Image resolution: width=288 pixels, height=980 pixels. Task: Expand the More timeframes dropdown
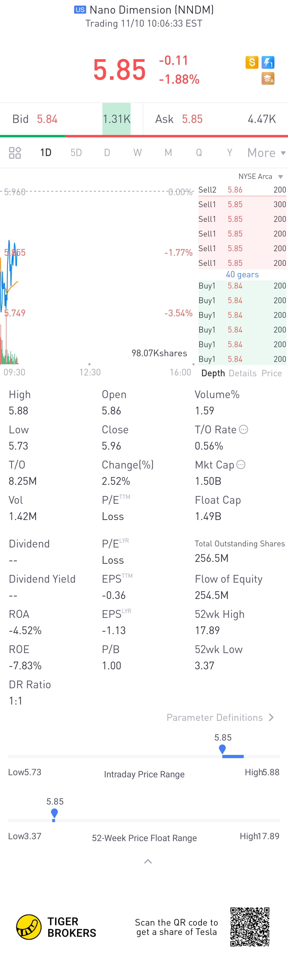[266, 153]
